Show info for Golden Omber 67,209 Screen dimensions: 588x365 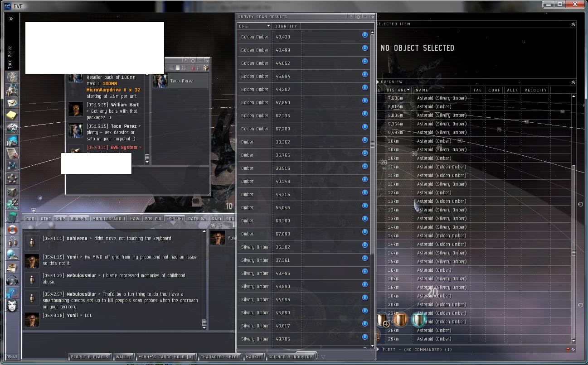[364, 127]
